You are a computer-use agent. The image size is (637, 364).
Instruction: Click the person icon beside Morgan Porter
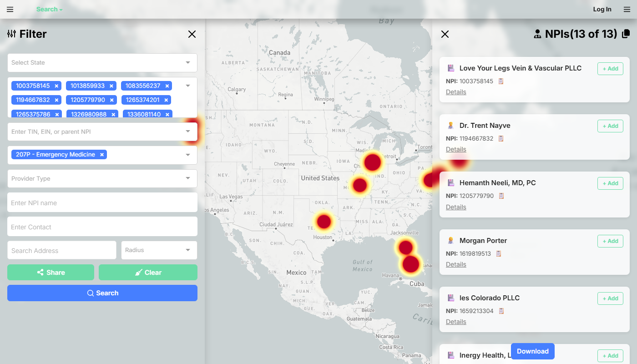point(450,240)
